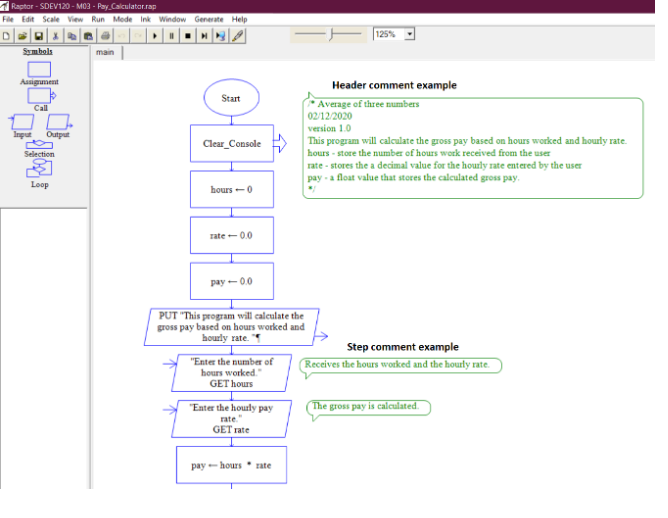The width and height of the screenshot is (668, 518).
Task: Toggle the ink pen tool
Action: pos(237,36)
